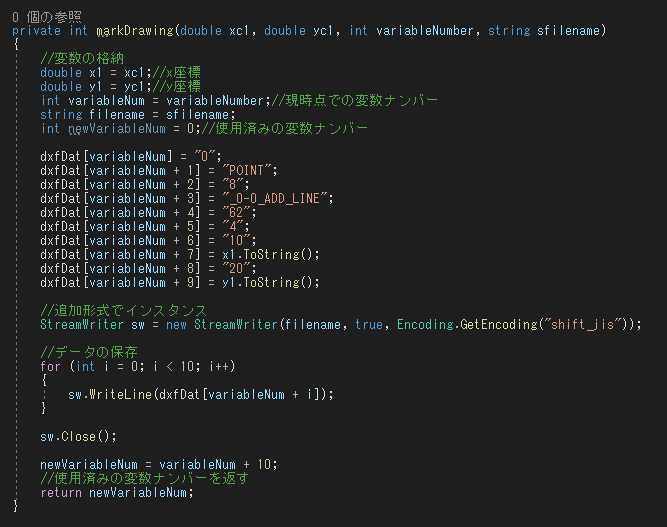The width and height of the screenshot is (667, 527).
Task: Click the string "0" assigned to dxfDat[variableNum]
Action: tap(205, 157)
